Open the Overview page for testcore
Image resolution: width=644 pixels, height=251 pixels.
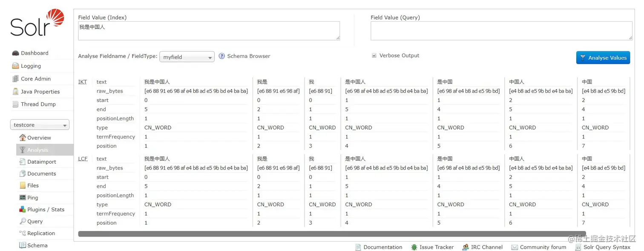click(40, 138)
